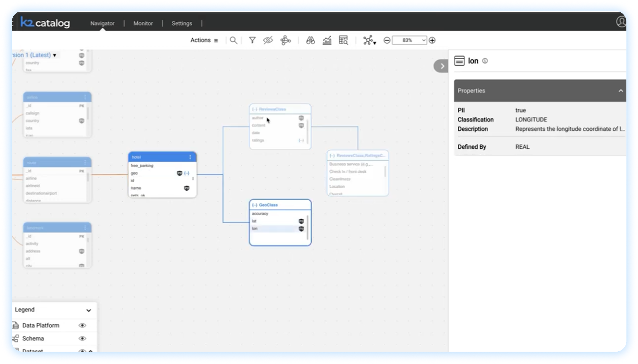Collapse the side panel arrow button
This screenshot has width=638, height=364.
coord(441,66)
